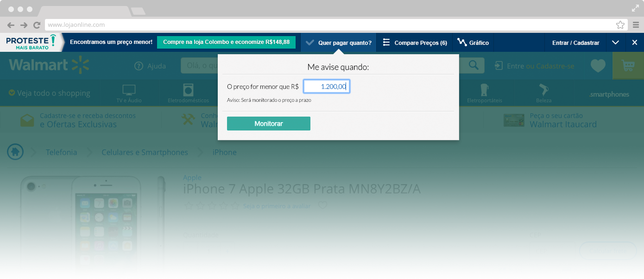Click the Walmart Itaucard banner
Screen dimensions: 644x279
point(550,120)
